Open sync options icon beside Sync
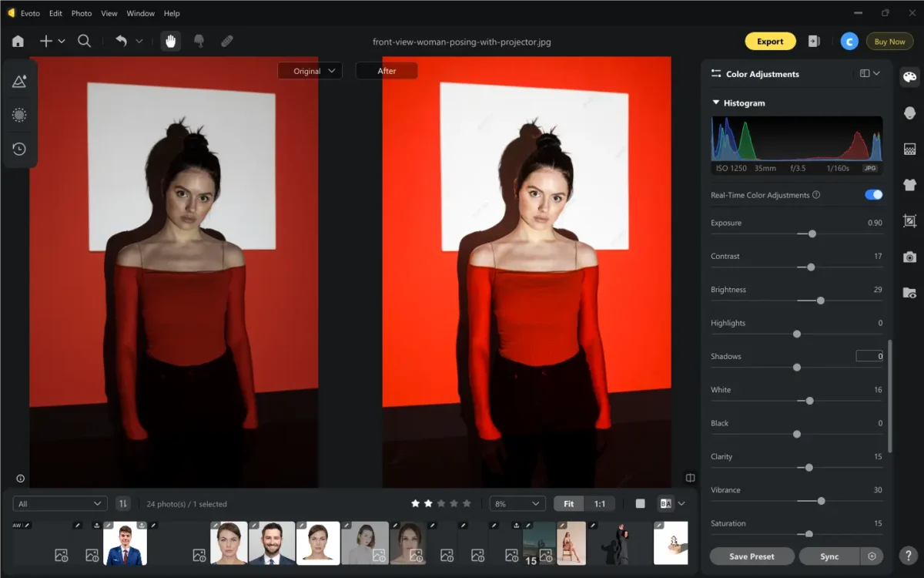The image size is (924, 578). (872, 556)
